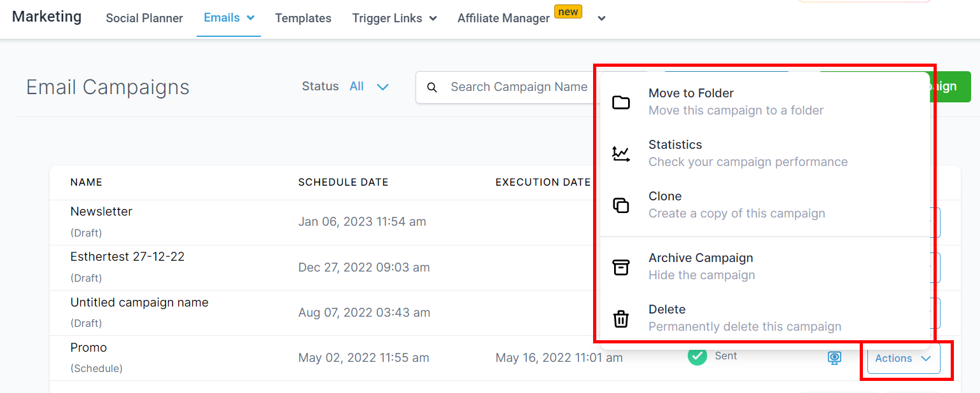The image size is (980, 393).
Task: Click the Statistics chart icon
Action: (x=620, y=154)
